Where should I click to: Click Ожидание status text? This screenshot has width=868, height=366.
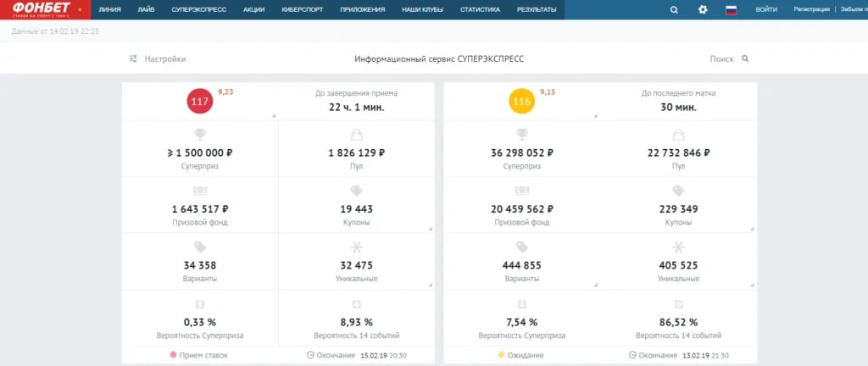pyautogui.click(x=526, y=356)
